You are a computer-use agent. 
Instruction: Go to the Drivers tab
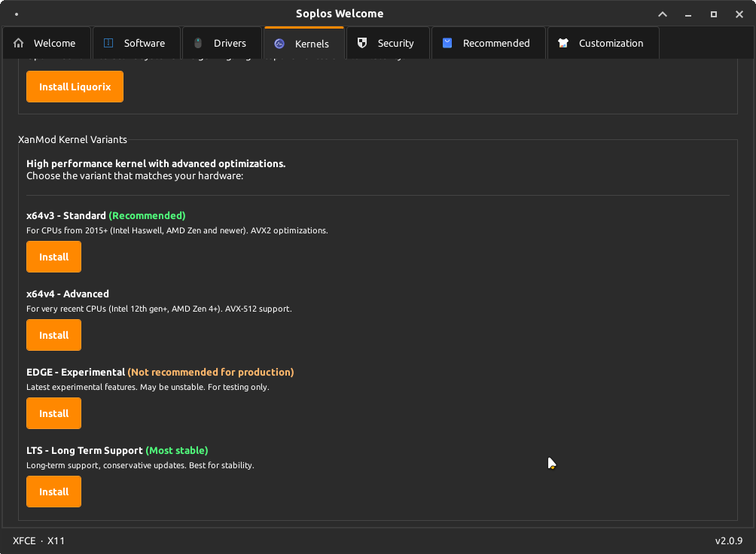(x=222, y=43)
